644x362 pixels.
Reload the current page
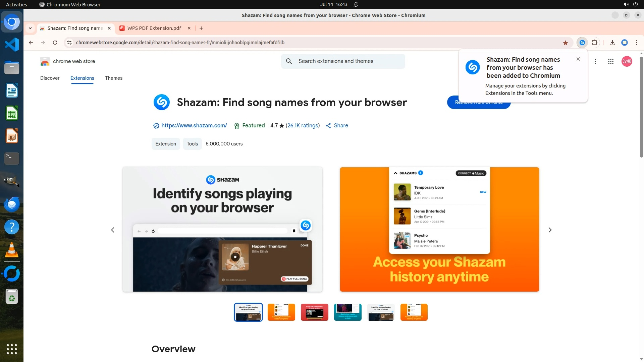click(55, 43)
